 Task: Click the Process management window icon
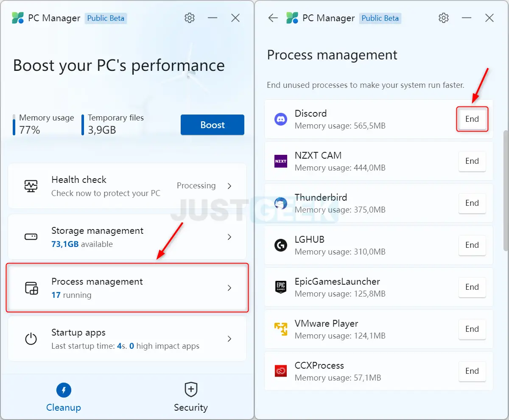click(31, 288)
